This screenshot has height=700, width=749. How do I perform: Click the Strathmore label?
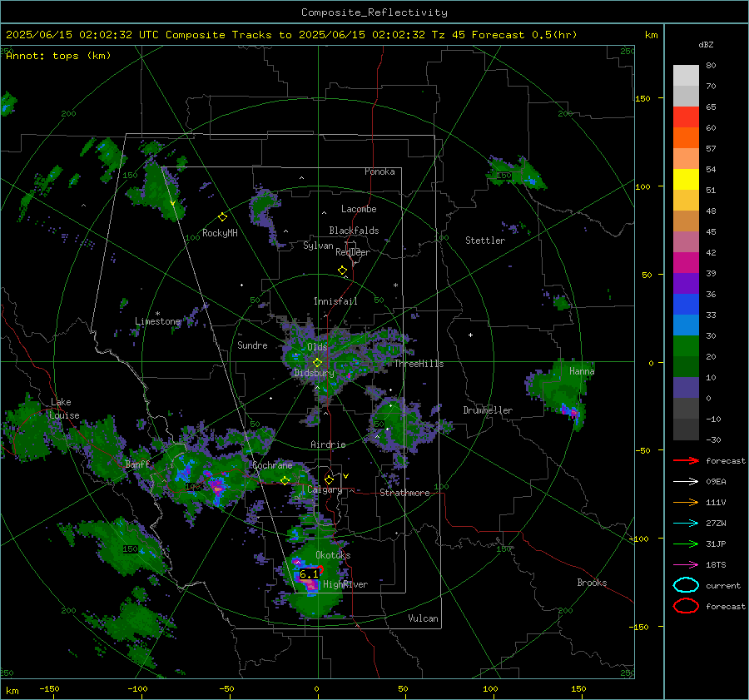[404, 493]
